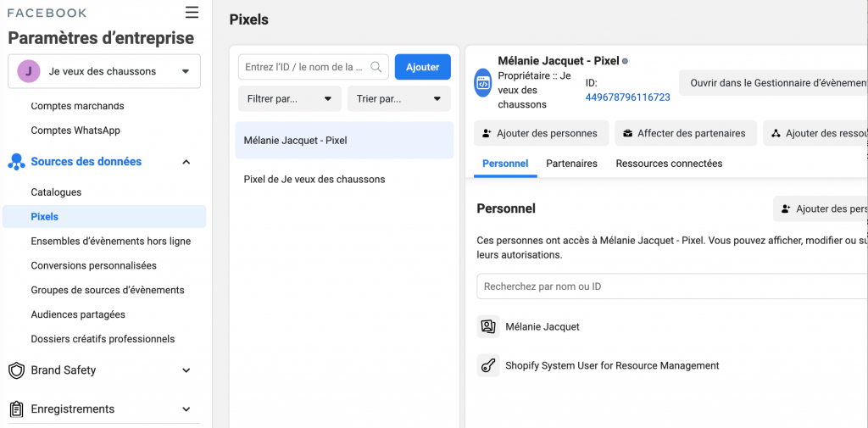Viewport: 868px width, 428px height.
Task: Open the hamburger menu icon
Action: point(192,12)
